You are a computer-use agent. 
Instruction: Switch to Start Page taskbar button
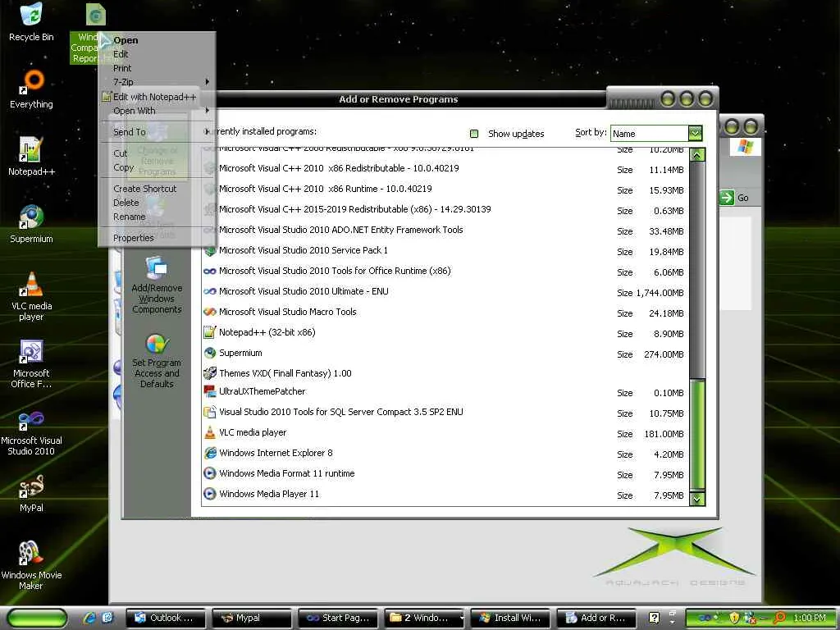[338, 618]
